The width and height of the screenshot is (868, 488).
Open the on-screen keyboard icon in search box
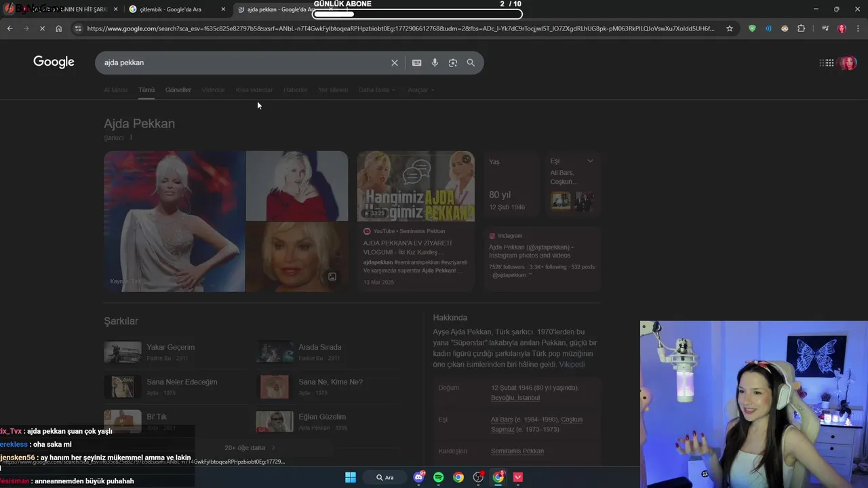pos(416,62)
